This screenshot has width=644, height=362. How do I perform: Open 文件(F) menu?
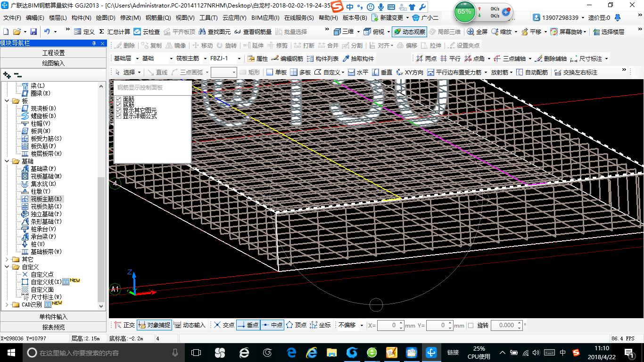pyautogui.click(x=12, y=18)
